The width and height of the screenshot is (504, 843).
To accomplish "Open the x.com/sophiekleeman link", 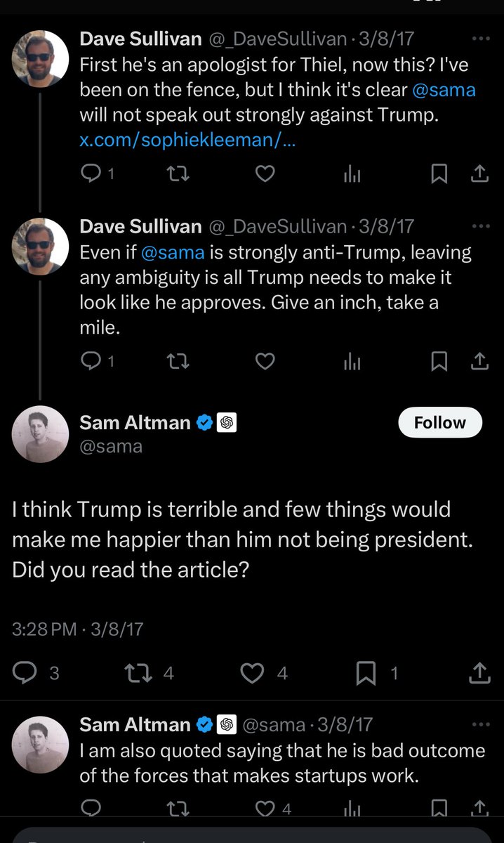I will coord(187,140).
